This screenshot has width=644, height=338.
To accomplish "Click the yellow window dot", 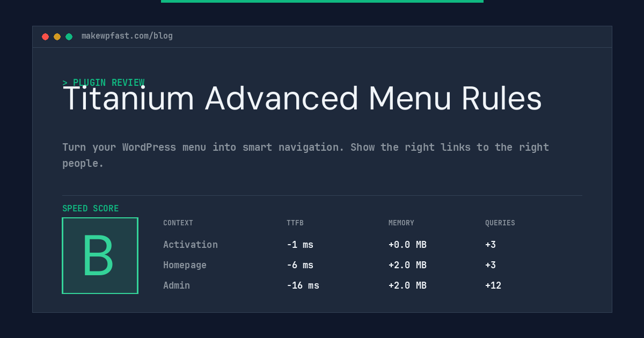I will click(x=57, y=36).
